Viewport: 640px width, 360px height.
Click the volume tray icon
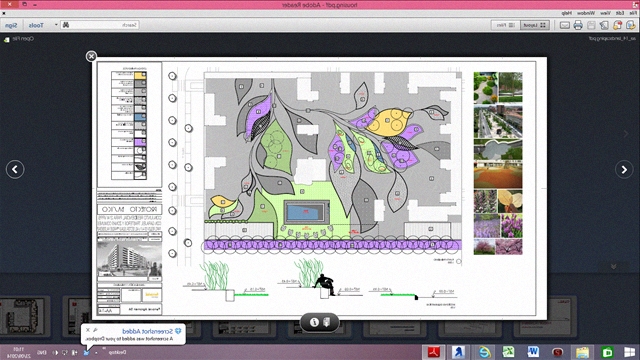pos(56,352)
